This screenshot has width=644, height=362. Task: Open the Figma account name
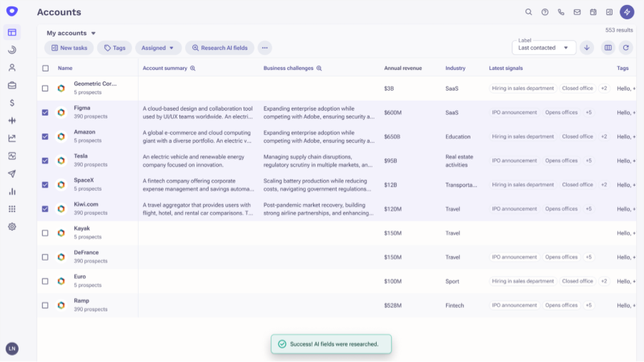point(82,108)
